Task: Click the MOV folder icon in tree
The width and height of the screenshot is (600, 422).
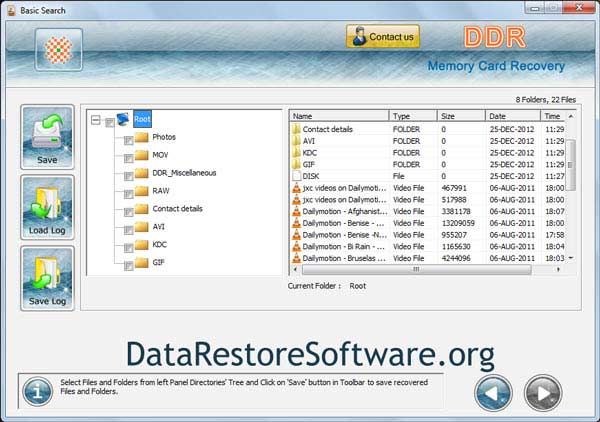Action: coord(142,155)
